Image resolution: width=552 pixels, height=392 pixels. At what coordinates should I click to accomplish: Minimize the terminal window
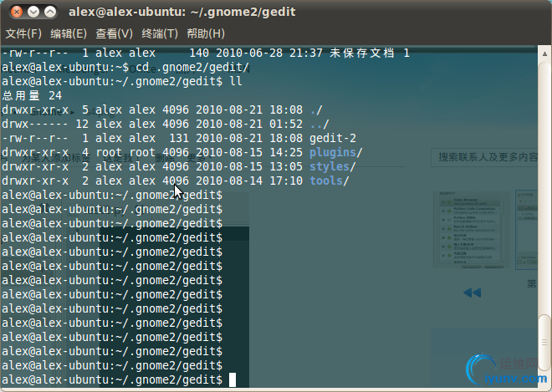point(33,12)
